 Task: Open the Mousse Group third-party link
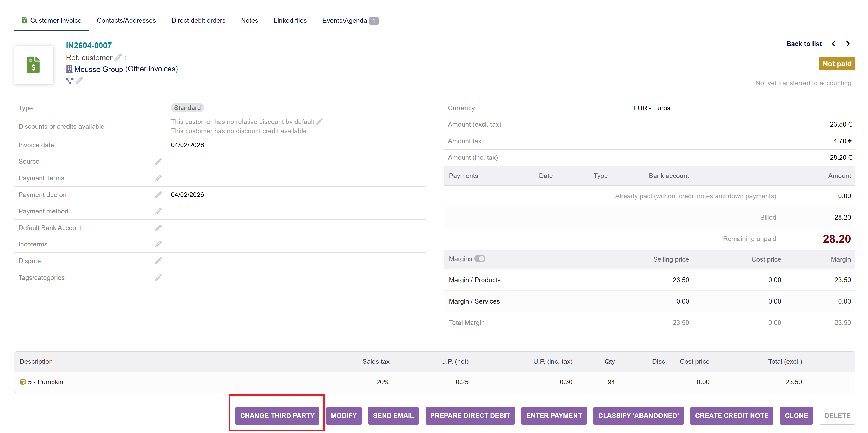coord(99,69)
